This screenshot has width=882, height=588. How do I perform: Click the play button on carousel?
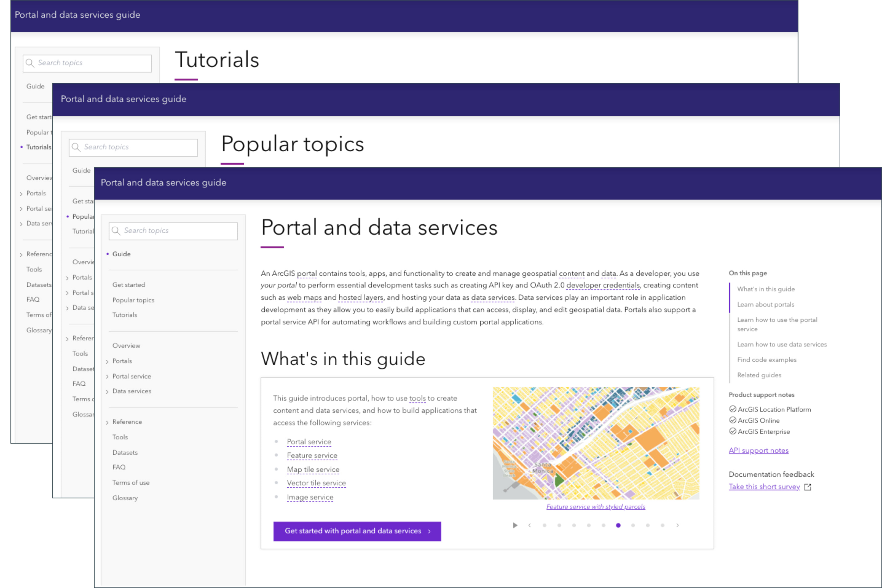pyautogui.click(x=514, y=525)
